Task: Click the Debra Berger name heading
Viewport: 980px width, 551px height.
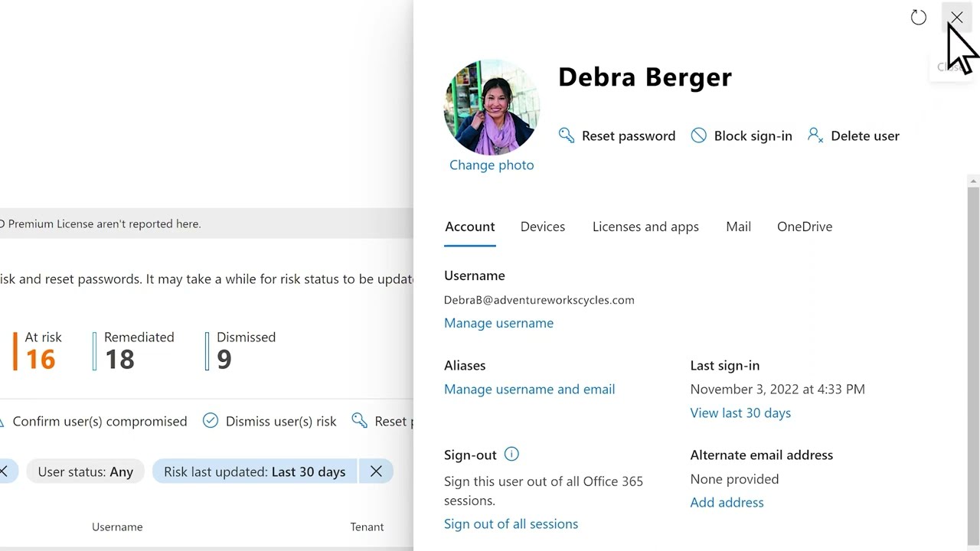Action: click(645, 77)
